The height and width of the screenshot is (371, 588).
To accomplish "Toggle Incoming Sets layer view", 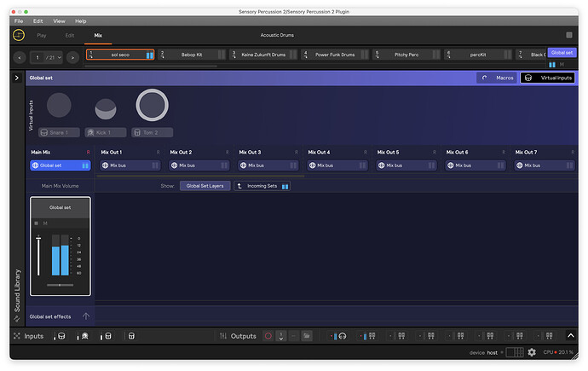I will [263, 185].
